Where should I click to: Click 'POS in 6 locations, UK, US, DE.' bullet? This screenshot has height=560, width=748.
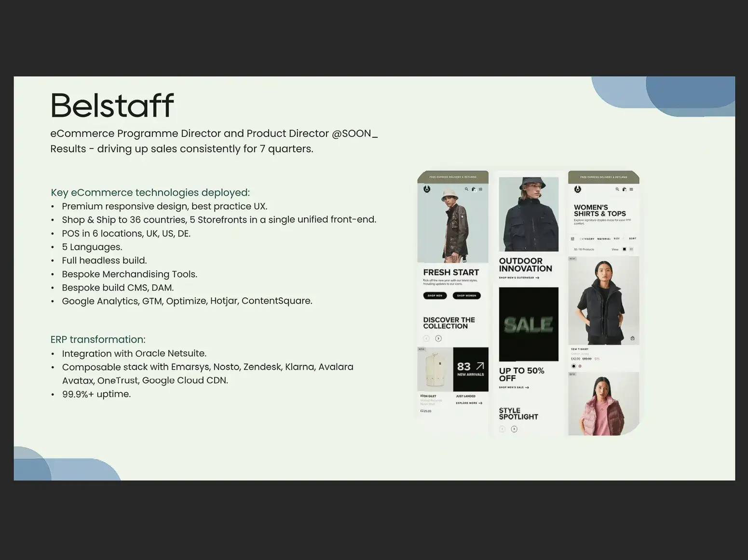[126, 233]
